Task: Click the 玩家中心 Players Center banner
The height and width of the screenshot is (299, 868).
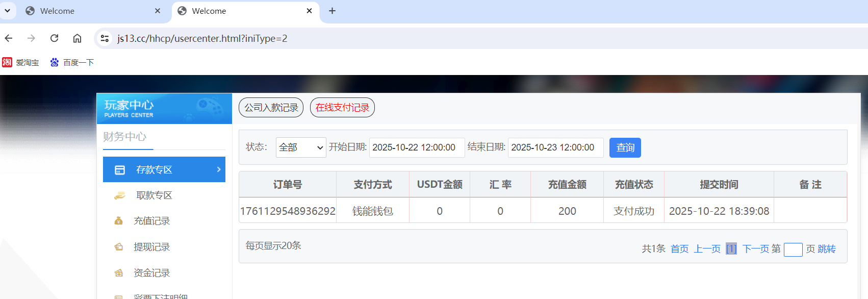Action: 164,109
